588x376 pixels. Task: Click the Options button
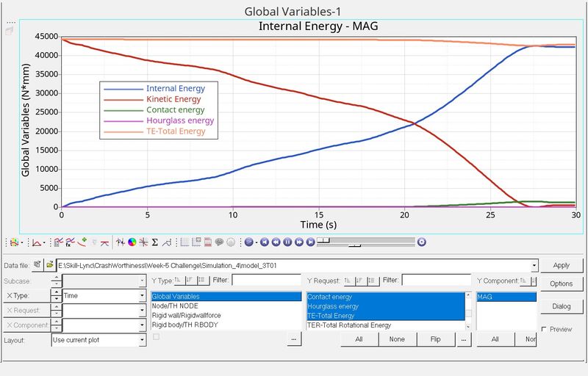click(561, 283)
